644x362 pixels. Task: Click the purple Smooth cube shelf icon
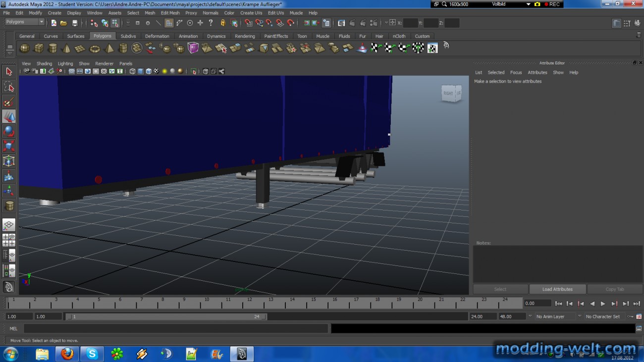193,48
